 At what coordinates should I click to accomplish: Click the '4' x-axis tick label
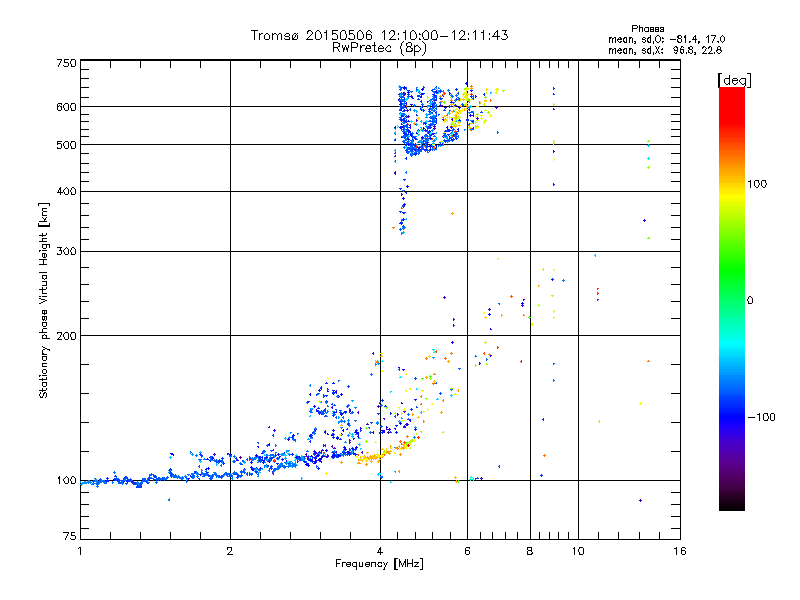[x=380, y=551]
